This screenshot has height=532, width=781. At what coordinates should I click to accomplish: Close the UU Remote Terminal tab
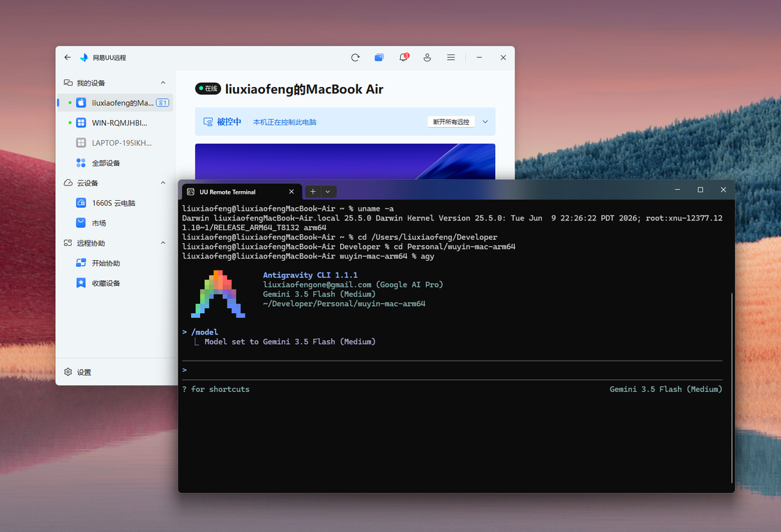[291, 192]
